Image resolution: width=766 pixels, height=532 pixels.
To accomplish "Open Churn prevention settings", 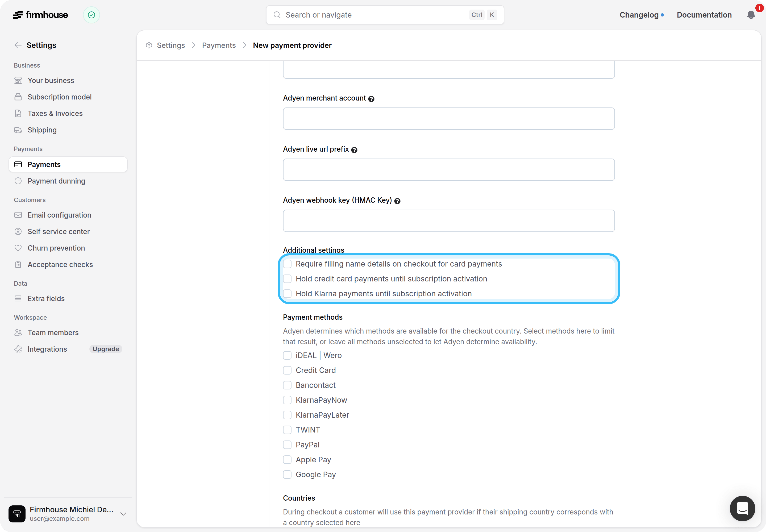I will (x=68, y=248).
